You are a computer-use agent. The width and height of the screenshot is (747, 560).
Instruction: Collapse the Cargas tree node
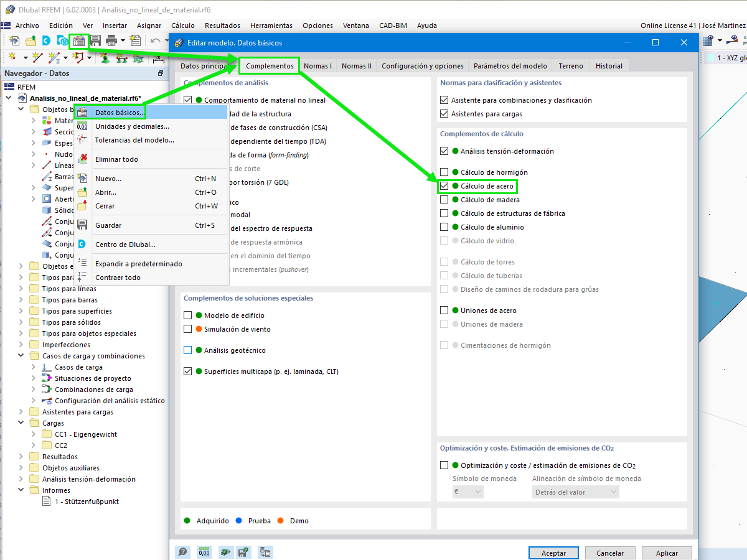pyautogui.click(x=21, y=423)
